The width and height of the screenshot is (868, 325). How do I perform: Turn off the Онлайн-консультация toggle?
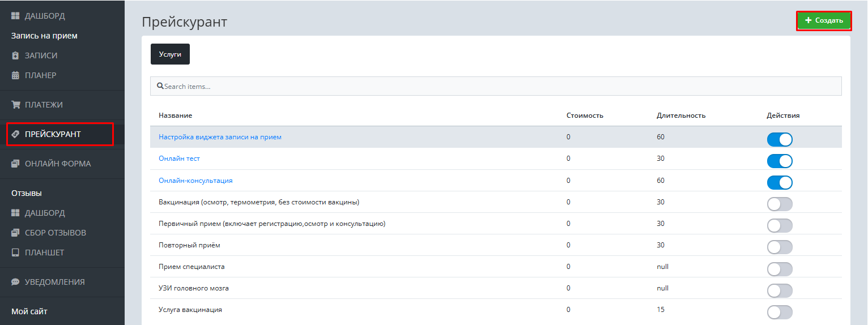(779, 183)
